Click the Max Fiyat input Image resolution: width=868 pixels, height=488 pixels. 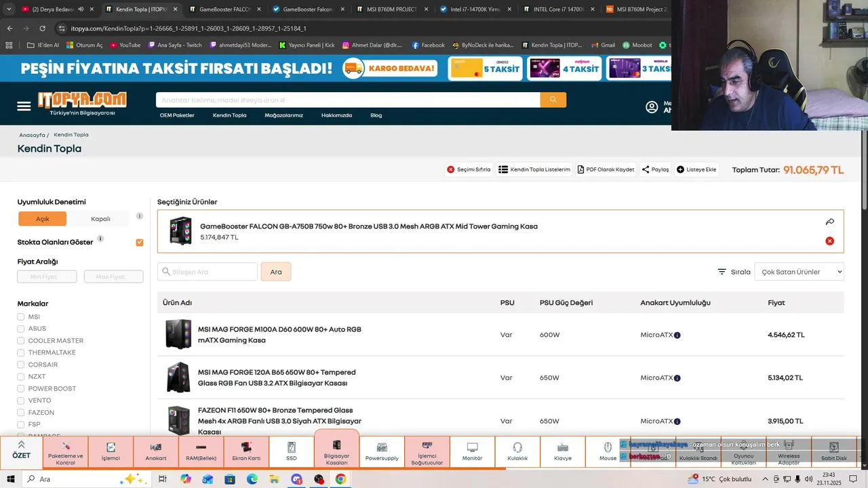114,277
